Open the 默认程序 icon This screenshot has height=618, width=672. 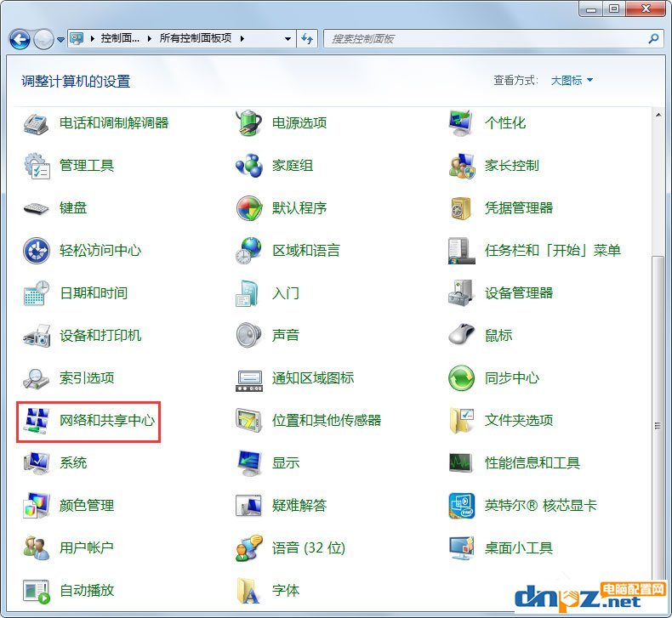pos(249,208)
